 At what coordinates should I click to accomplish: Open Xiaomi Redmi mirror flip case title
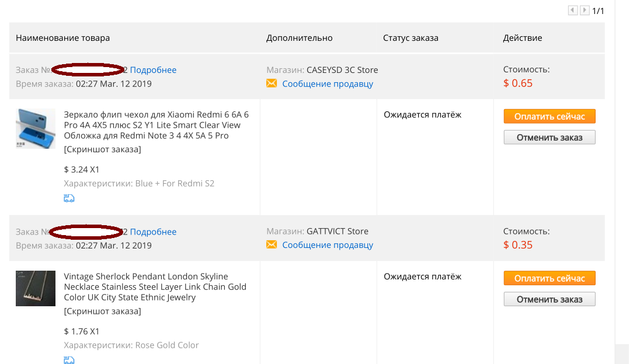click(156, 125)
